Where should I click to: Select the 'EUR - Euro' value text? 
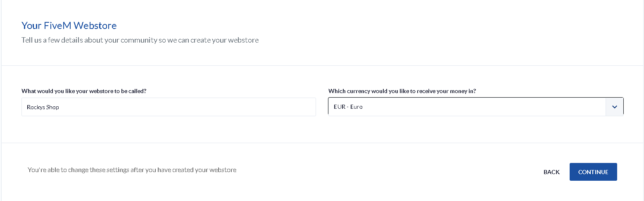point(348,107)
